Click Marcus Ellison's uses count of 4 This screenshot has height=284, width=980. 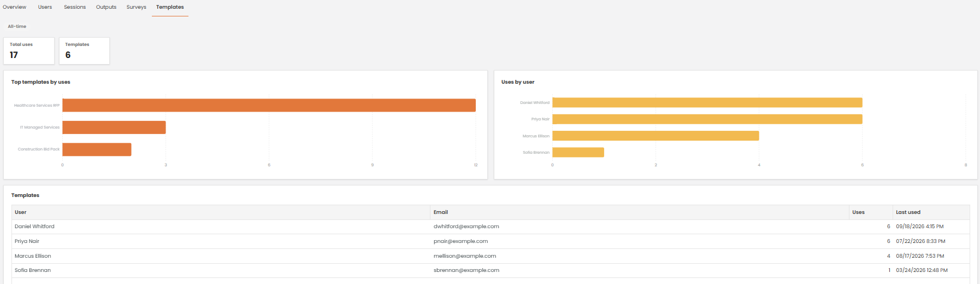888,256
